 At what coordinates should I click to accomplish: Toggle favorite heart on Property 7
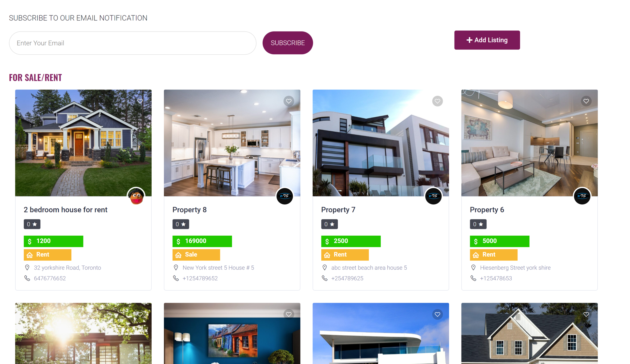click(x=438, y=101)
